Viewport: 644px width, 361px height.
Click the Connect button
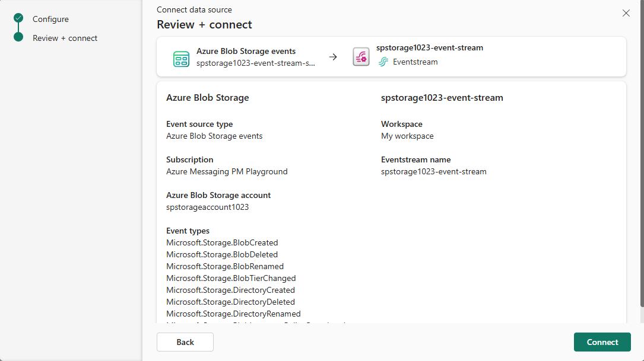coord(602,341)
